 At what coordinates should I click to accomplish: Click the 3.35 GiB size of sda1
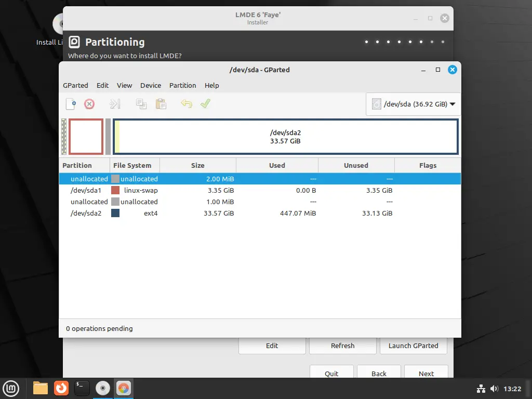[221, 190]
